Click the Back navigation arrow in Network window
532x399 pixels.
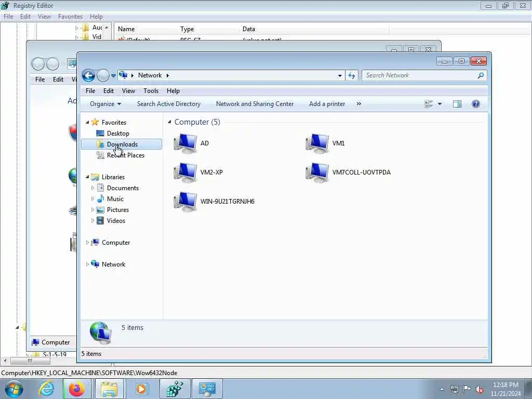[x=88, y=75]
